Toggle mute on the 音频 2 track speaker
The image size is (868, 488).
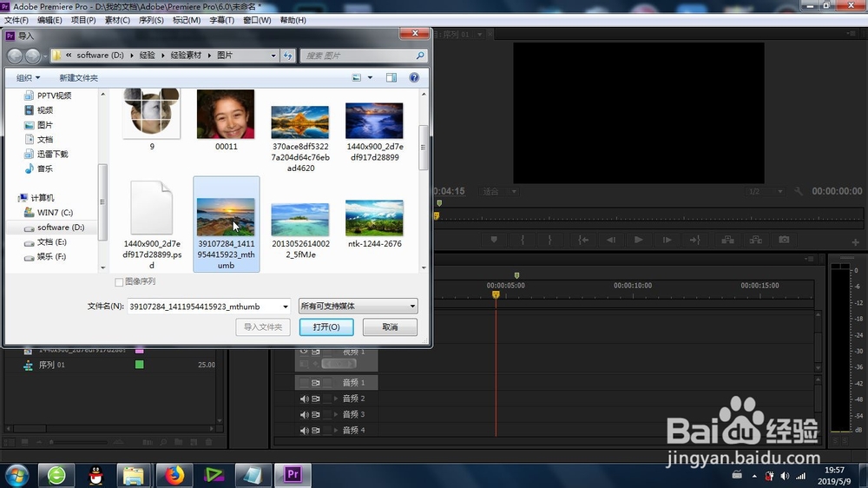(304, 399)
